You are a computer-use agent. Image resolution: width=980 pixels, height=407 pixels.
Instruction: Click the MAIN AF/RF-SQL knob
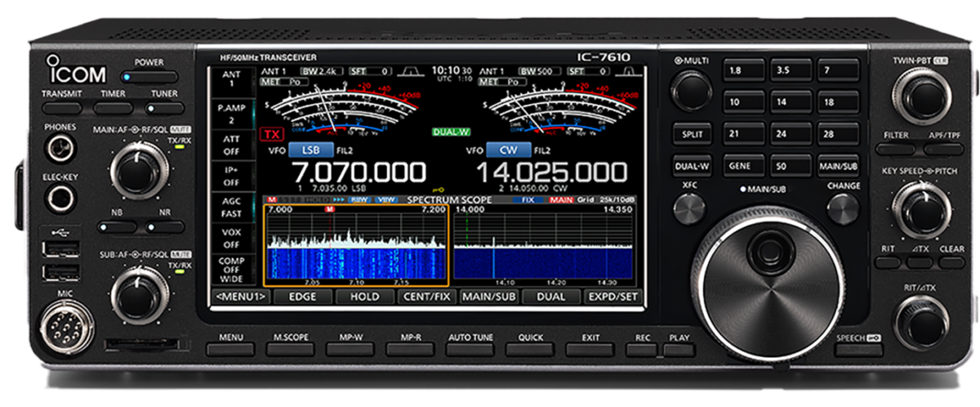[140, 171]
